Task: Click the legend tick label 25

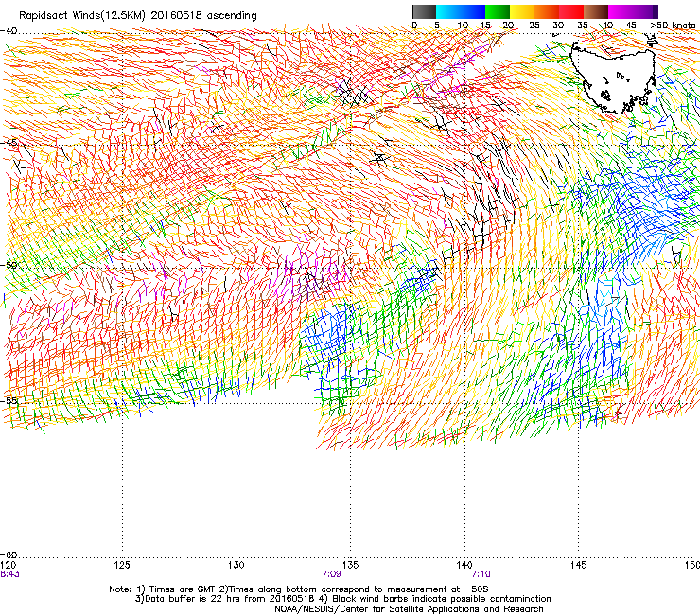Action: (534, 26)
